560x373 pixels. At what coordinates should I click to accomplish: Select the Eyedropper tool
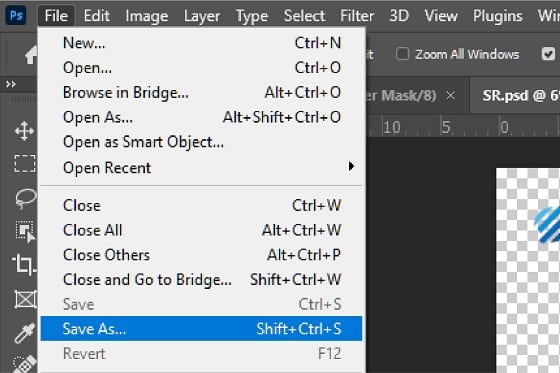click(x=25, y=333)
